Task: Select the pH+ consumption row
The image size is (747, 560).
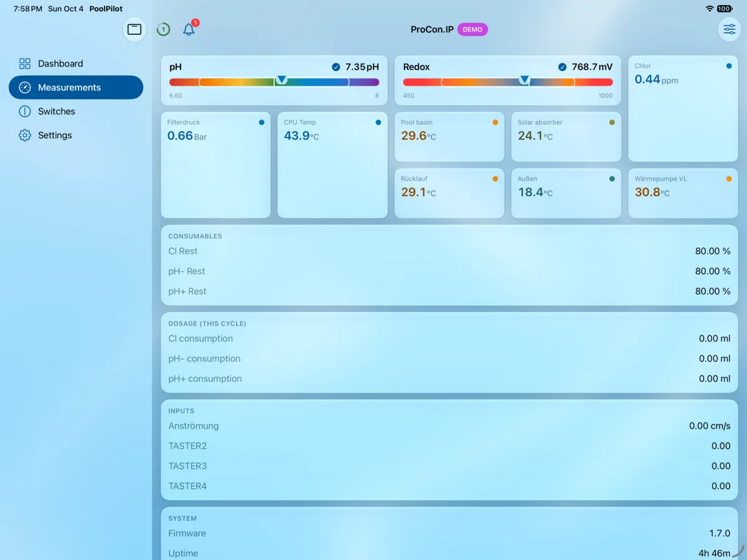Action: 449,378
